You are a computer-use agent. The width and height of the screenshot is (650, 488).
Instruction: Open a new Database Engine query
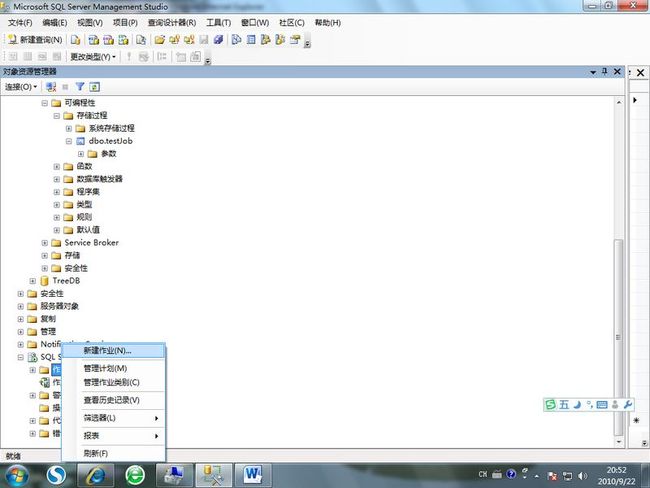tap(75, 40)
